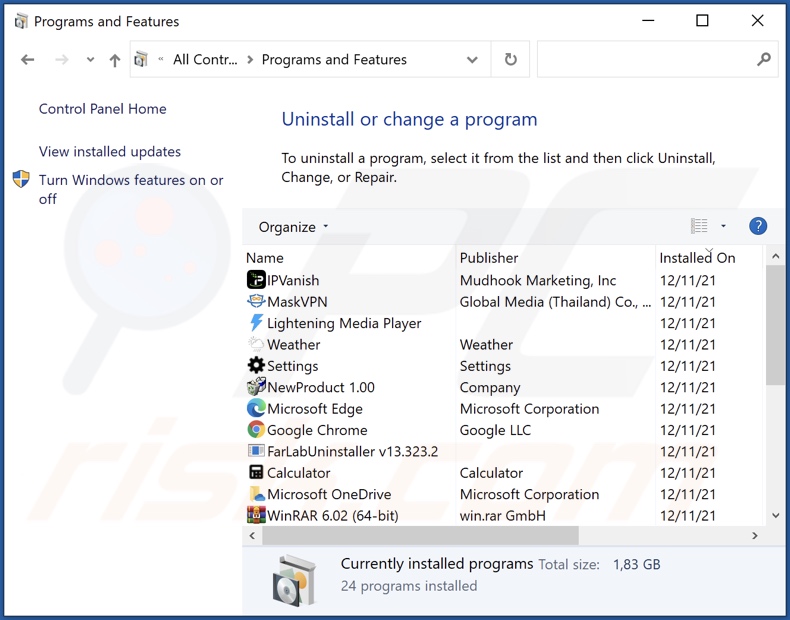Open Control Panel Home link
This screenshot has width=790, height=620.
pyautogui.click(x=102, y=109)
